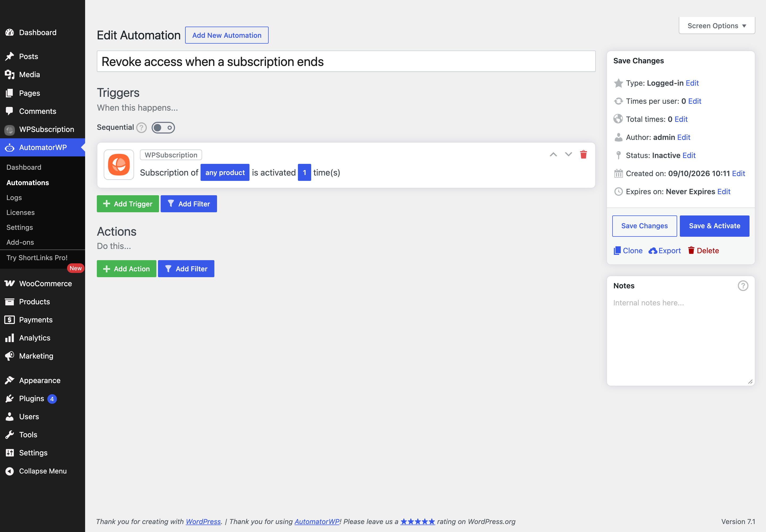Open Sequential help question mark icon
Viewport: 766px width, 532px height.
click(142, 128)
